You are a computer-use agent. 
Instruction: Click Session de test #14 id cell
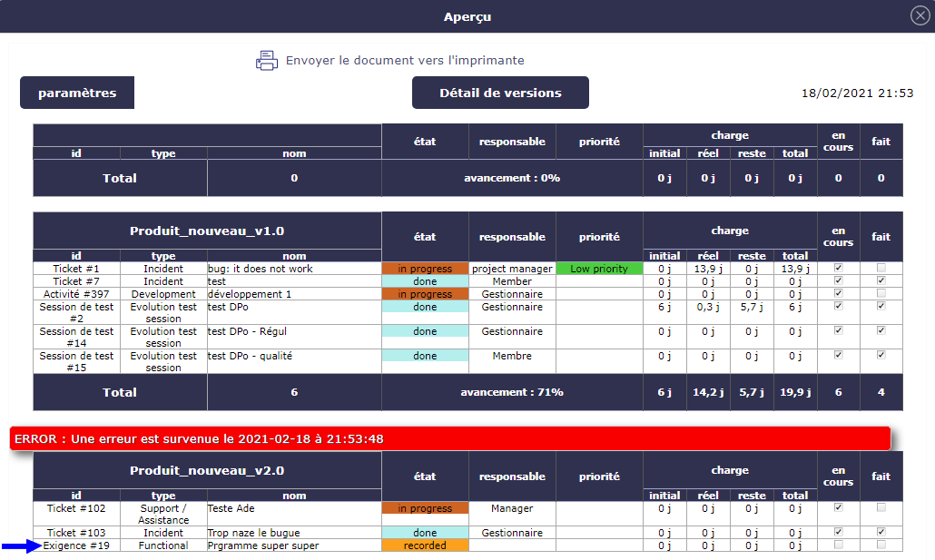pos(76,337)
